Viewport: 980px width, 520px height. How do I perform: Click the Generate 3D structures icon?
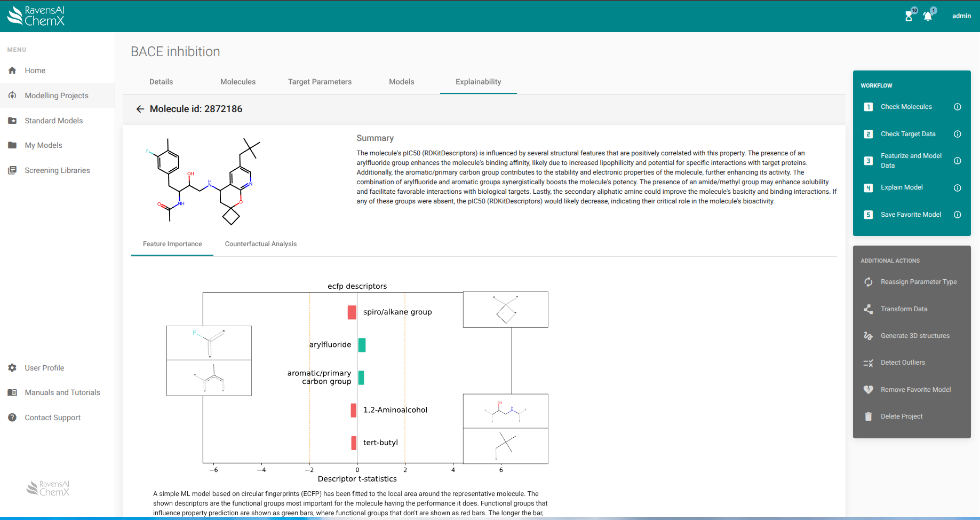pyautogui.click(x=868, y=336)
